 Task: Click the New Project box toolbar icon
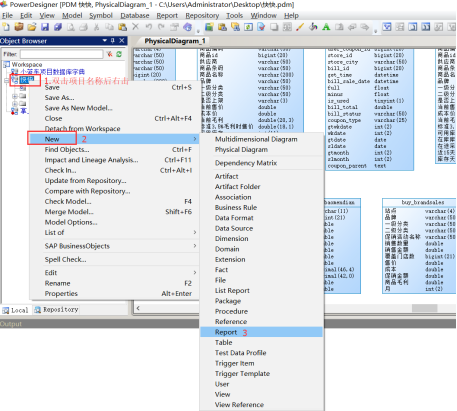click(x=19, y=27)
